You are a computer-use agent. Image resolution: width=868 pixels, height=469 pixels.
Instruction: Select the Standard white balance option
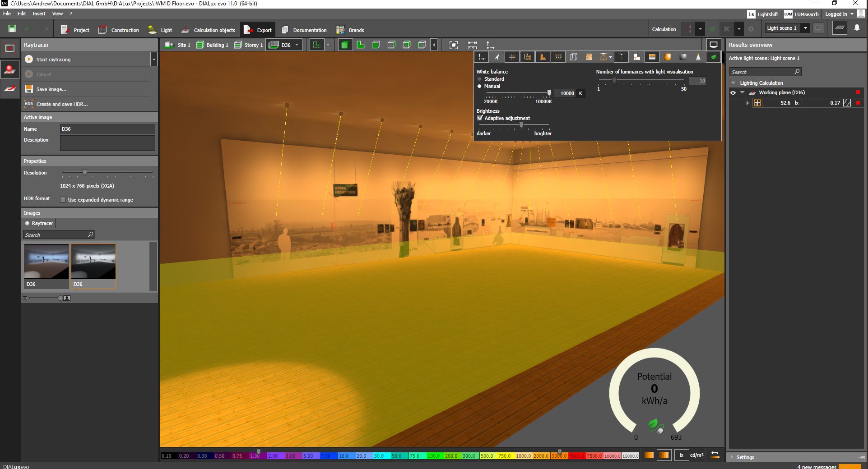(479, 79)
